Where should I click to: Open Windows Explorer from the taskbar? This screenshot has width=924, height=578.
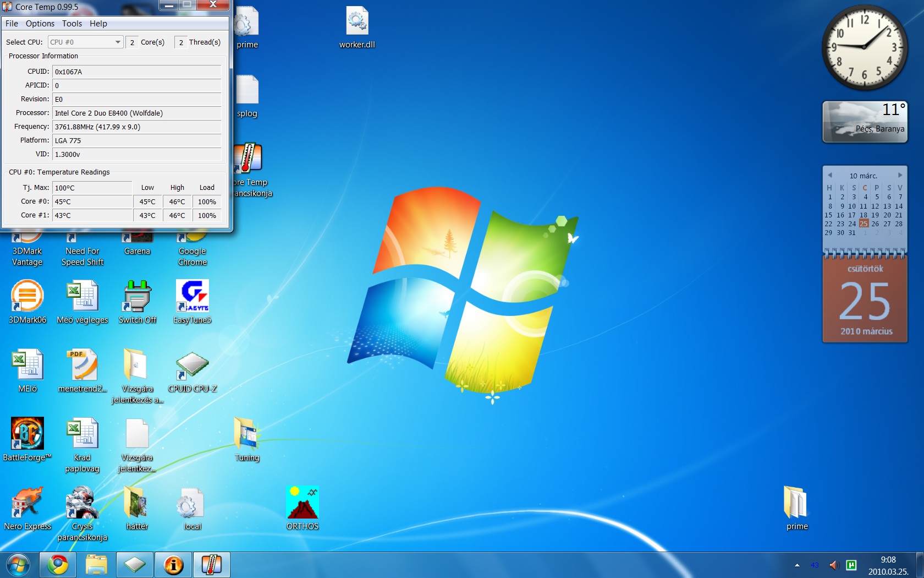96,565
